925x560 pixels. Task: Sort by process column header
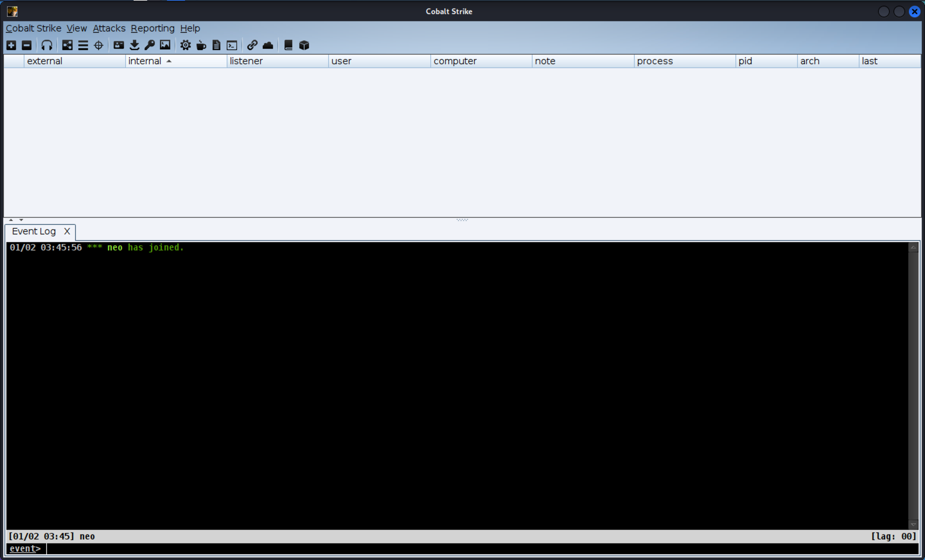(685, 61)
